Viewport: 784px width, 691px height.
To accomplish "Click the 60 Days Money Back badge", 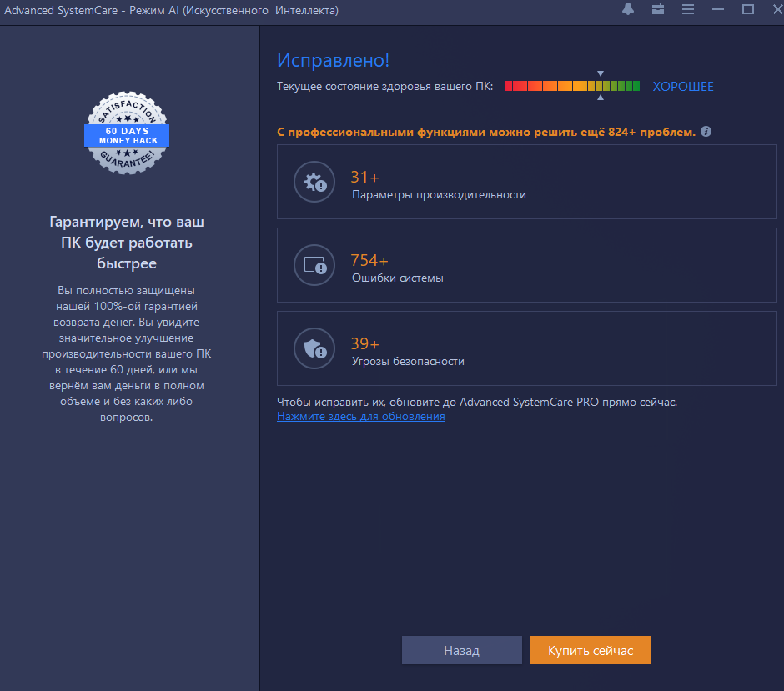I will [x=127, y=133].
